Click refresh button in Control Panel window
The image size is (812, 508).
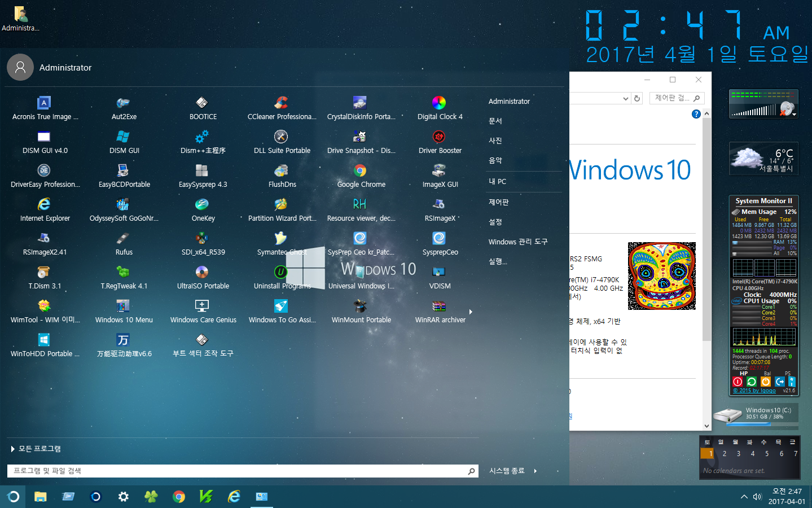point(637,98)
